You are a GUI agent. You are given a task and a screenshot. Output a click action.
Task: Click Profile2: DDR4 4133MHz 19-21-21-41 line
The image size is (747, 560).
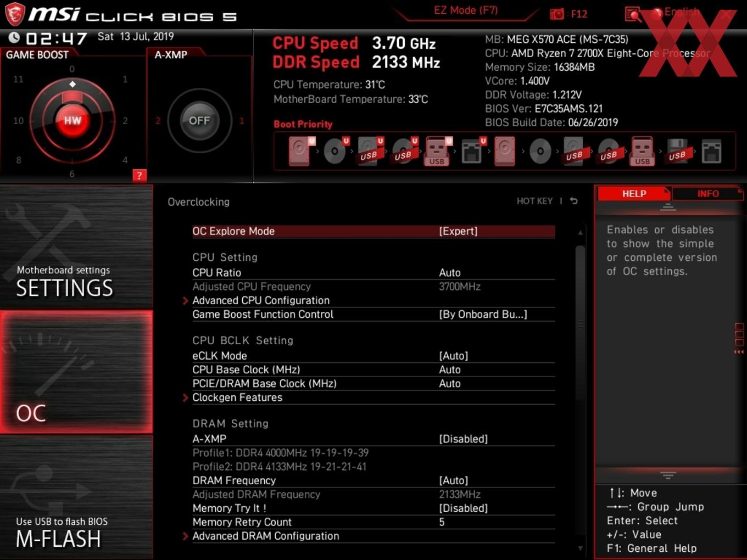coord(280,467)
